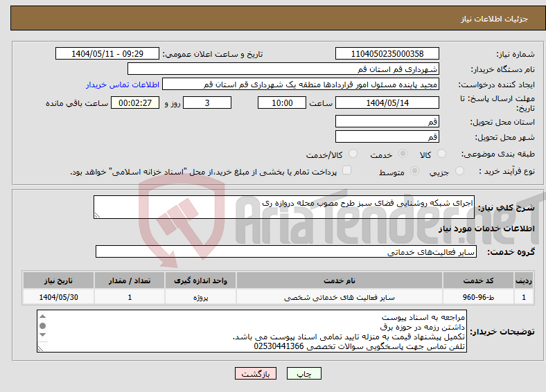This screenshot has height=392, width=546.
Task: Click the quantity cell 1
Action: coord(130,297)
